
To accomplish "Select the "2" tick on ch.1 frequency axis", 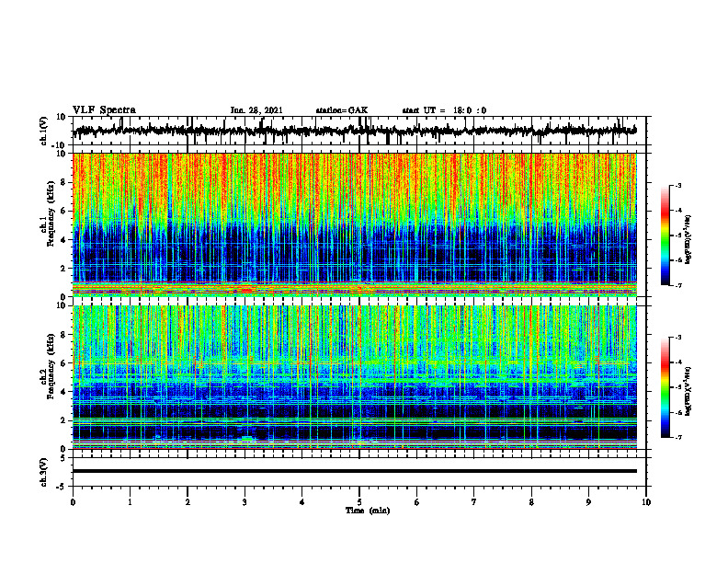I will pos(64,268).
